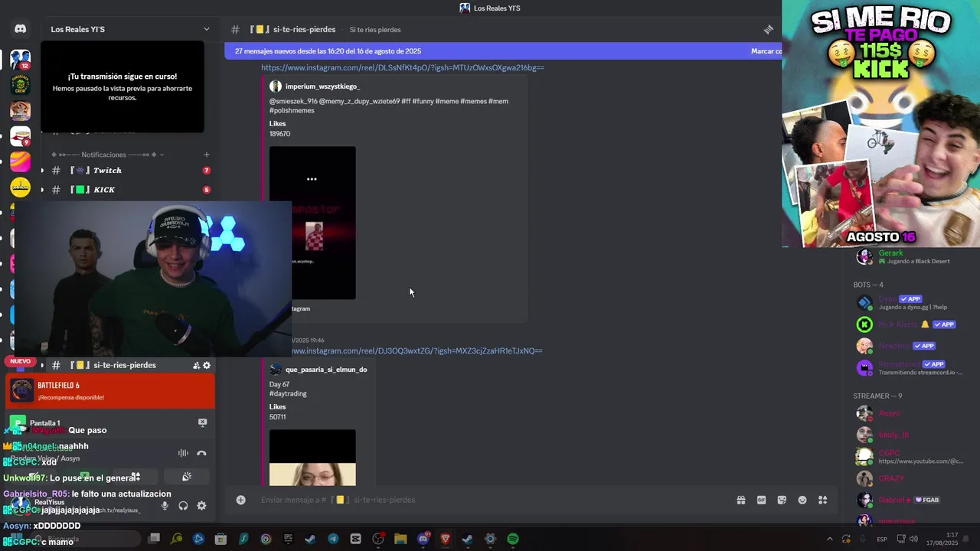
Task: Select si-te-ries-pierdes channel in sidebar
Action: point(129,365)
